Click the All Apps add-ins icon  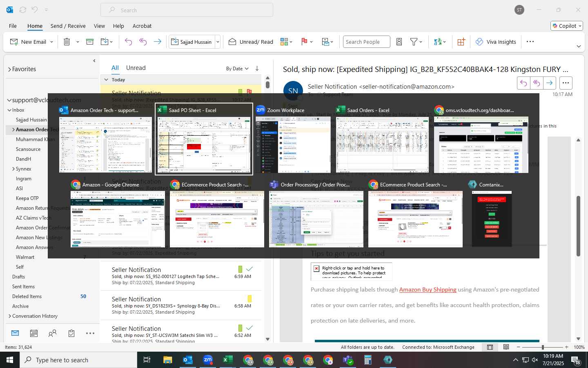click(461, 42)
